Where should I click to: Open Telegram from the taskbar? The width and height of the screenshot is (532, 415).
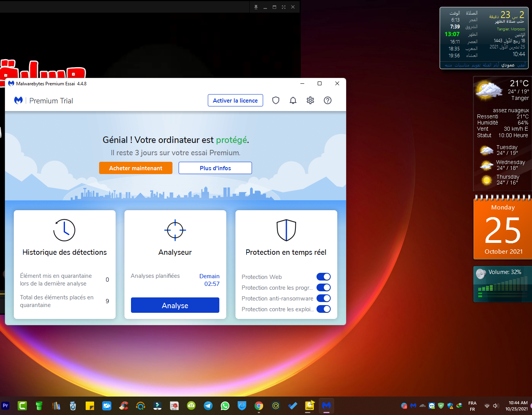coord(208,405)
